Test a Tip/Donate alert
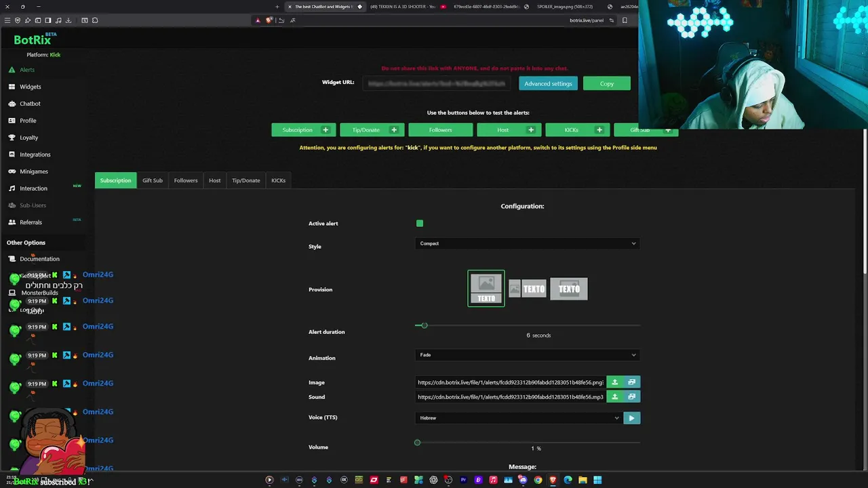 click(366, 130)
